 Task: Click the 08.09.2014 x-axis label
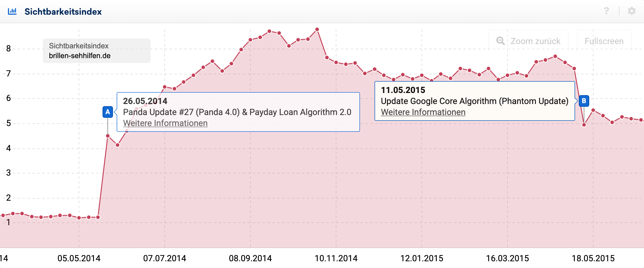250,259
